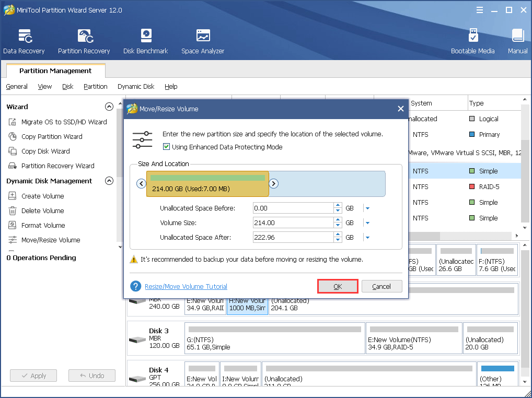Click the light blue unallocated area of the size bar
Image resolution: width=532 pixels, height=398 pixels.
[x=327, y=184]
